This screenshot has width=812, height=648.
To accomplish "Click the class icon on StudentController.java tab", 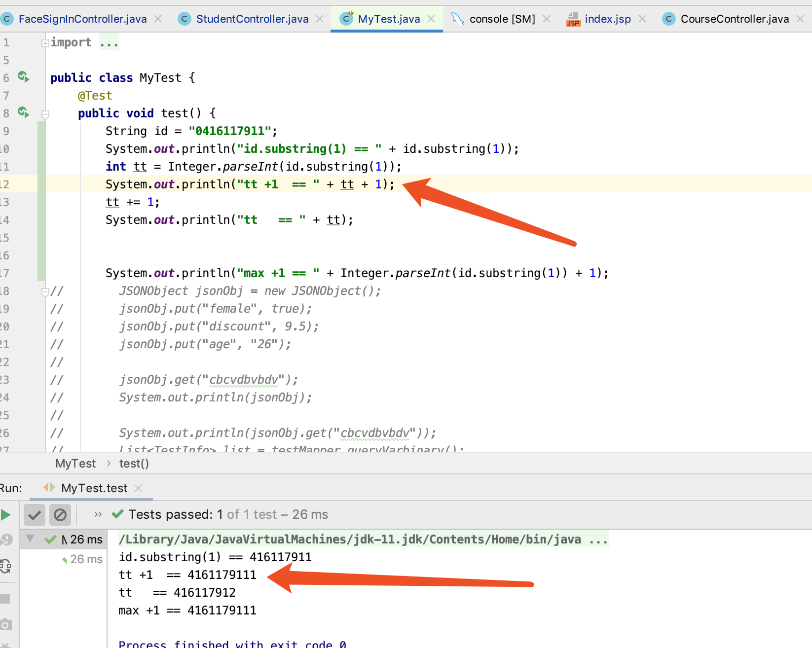I will tap(184, 19).
